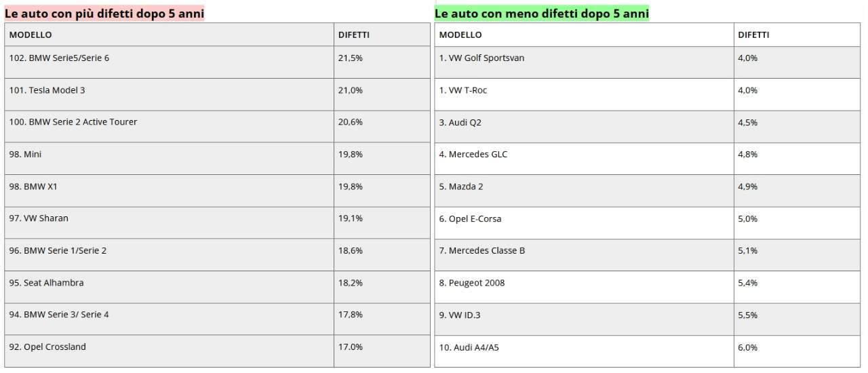Click the MODELLO header in the right table
This screenshot has height=373, width=868.
pos(460,35)
